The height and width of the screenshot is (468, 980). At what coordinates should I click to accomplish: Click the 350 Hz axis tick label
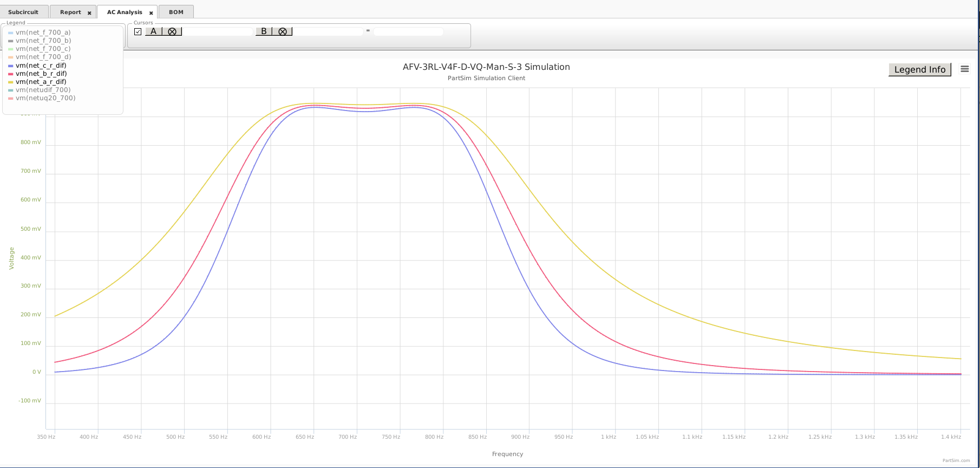click(46, 437)
